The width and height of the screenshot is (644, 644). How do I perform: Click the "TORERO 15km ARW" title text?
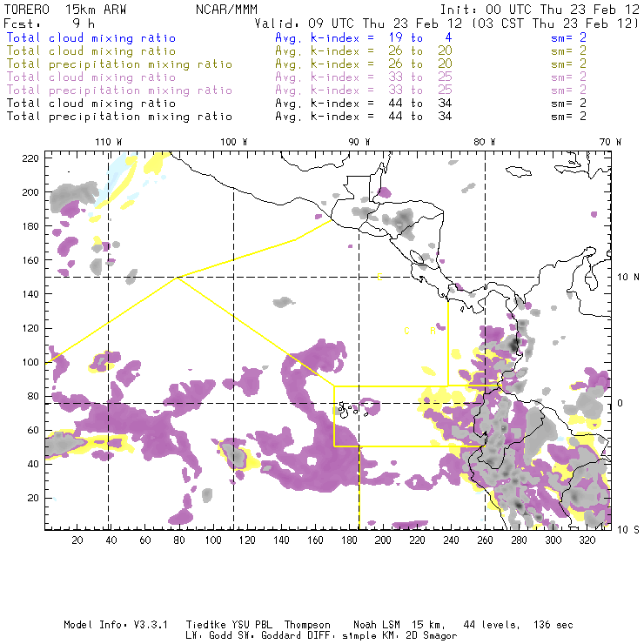65,10
